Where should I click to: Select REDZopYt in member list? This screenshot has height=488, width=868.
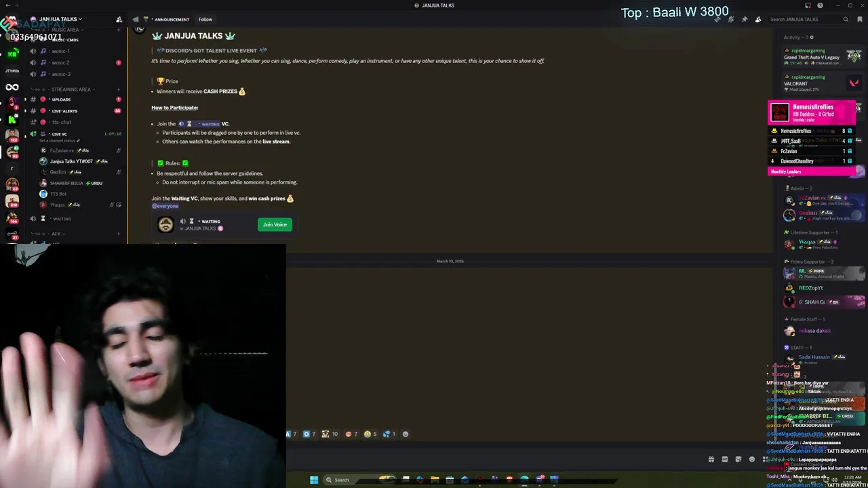point(823,288)
